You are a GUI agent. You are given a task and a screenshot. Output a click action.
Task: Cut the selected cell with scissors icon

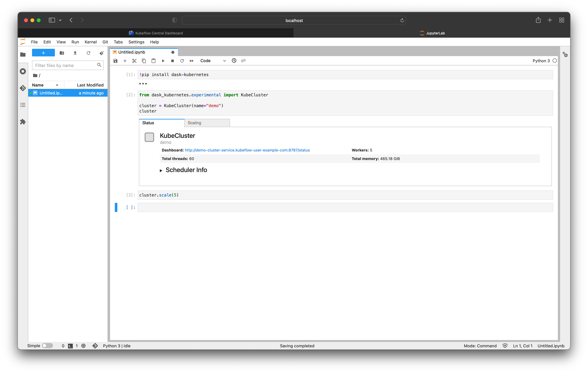[134, 61]
